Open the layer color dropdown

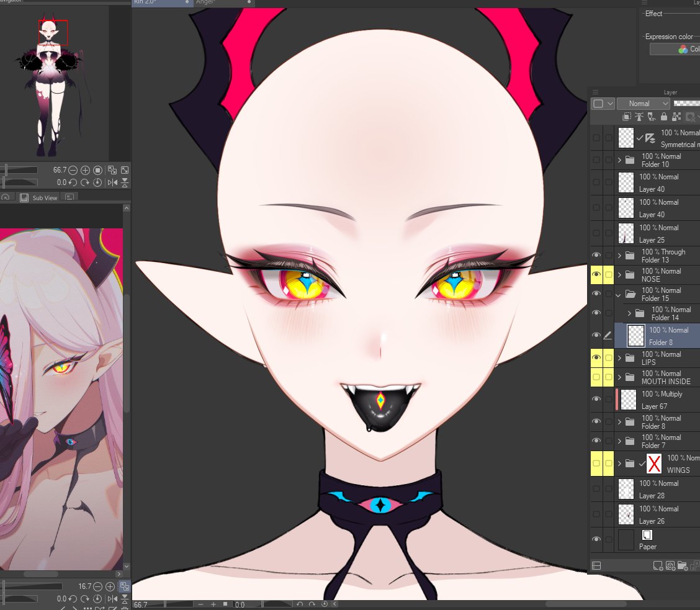(x=603, y=104)
